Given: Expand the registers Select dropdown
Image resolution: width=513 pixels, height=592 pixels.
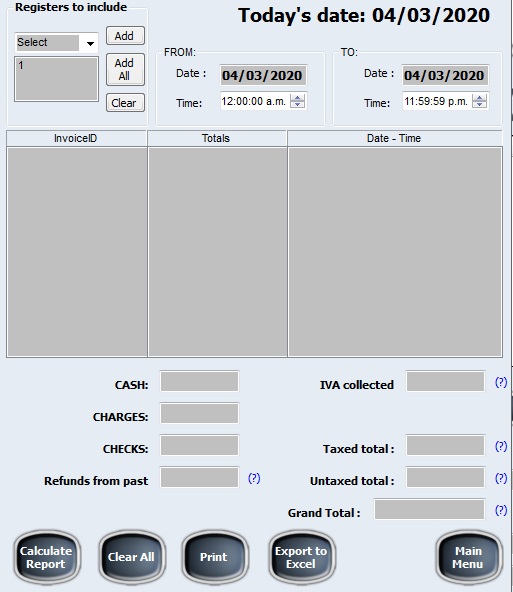Looking at the screenshot, I should pos(90,43).
